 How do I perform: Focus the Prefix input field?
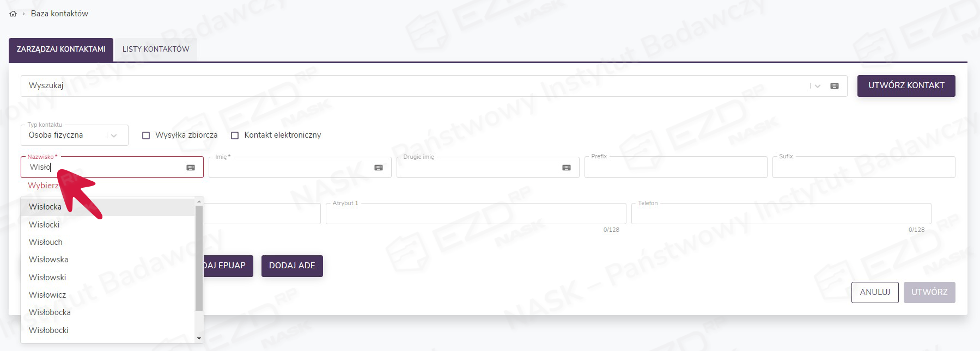pos(675,168)
